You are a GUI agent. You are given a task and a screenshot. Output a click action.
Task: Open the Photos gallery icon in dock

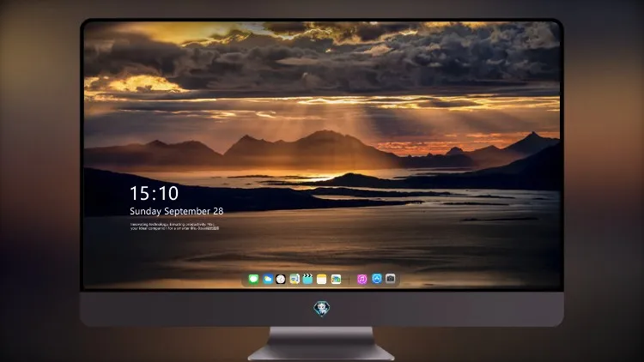336,279
